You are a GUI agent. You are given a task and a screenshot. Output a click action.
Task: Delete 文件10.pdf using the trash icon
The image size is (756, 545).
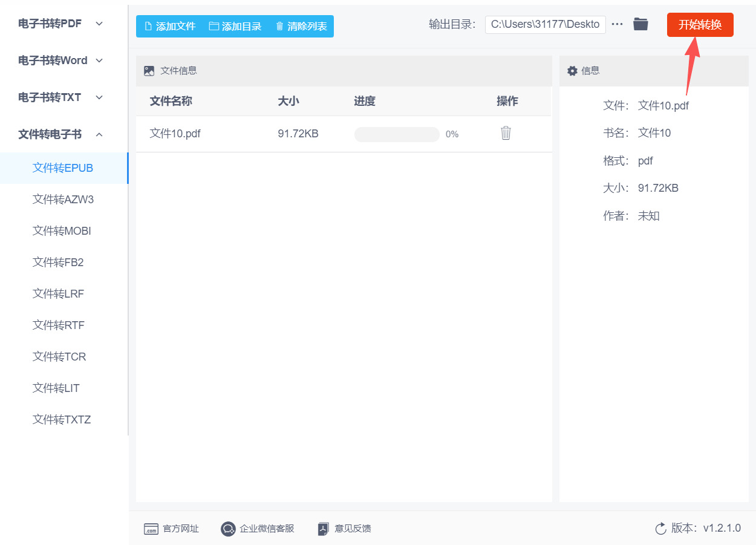[506, 134]
